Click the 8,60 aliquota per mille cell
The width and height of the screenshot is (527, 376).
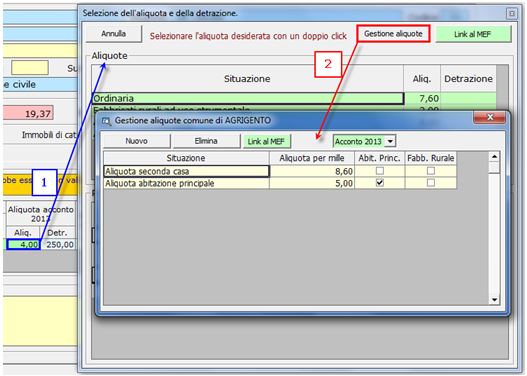click(x=312, y=171)
